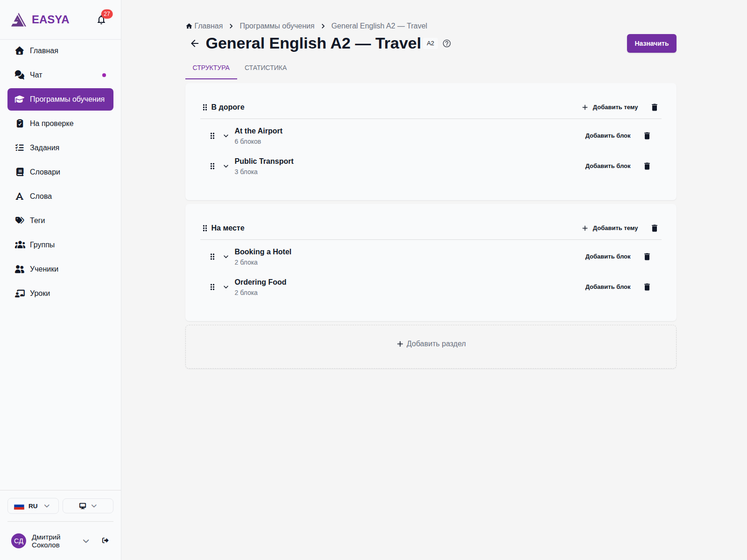Click the drag handle of "Public Transport"
The image size is (747, 560).
212,166
